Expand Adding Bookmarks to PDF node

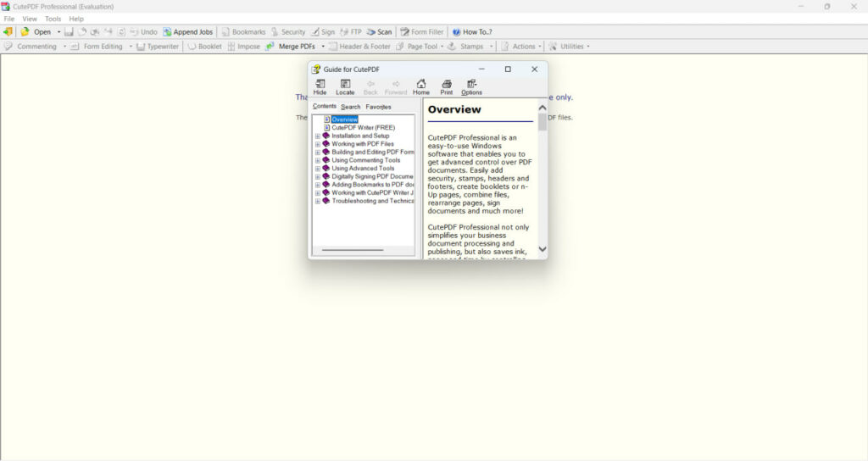(318, 185)
